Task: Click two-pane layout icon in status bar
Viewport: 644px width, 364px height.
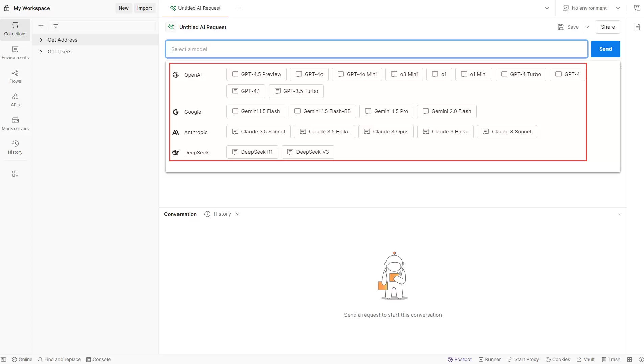Action: tap(629, 359)
